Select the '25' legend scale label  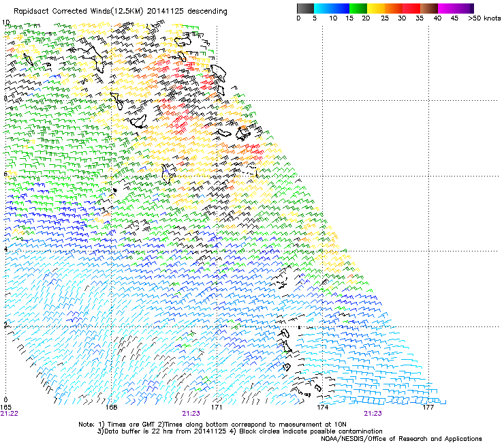[x=385, y=18]
